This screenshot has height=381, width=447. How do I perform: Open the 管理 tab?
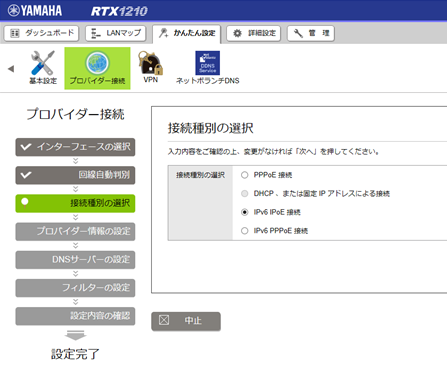[x=311, y=33]
